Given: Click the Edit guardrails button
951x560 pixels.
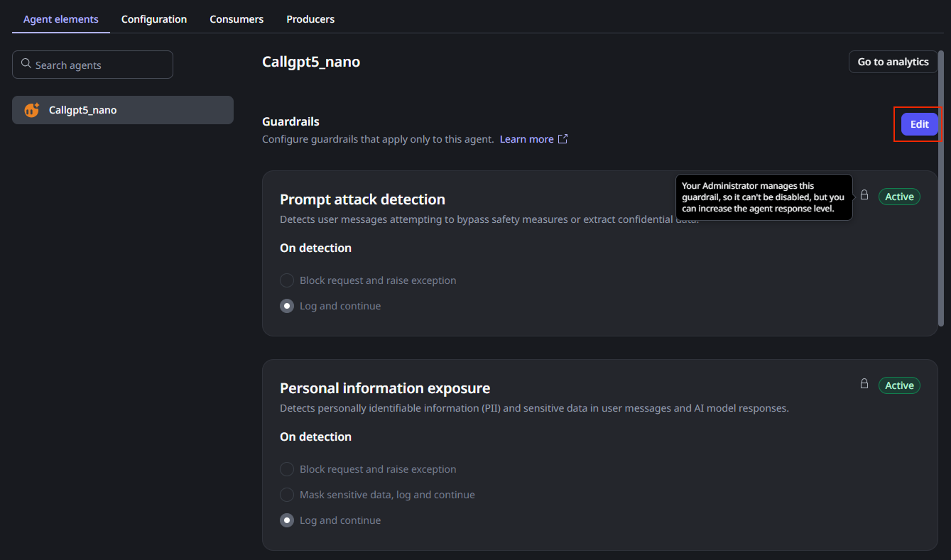Looking at the screenshot, I should (x=920, y=124).
